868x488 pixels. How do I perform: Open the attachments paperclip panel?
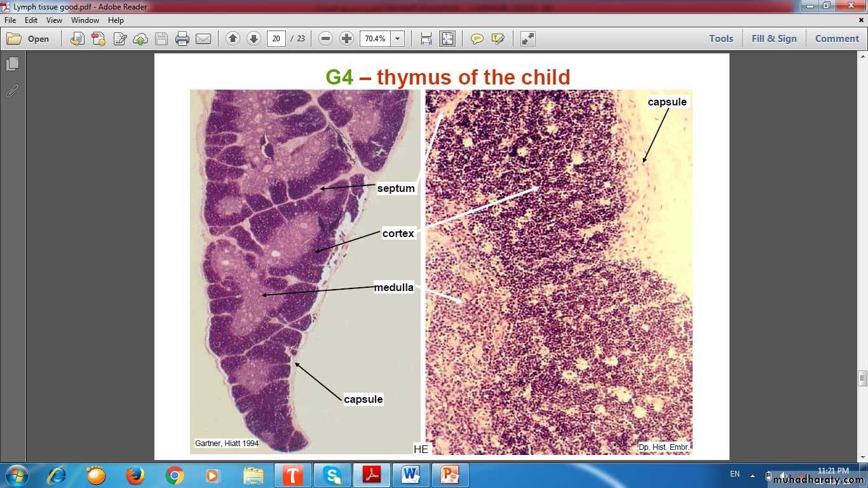[x=12, y=91]
